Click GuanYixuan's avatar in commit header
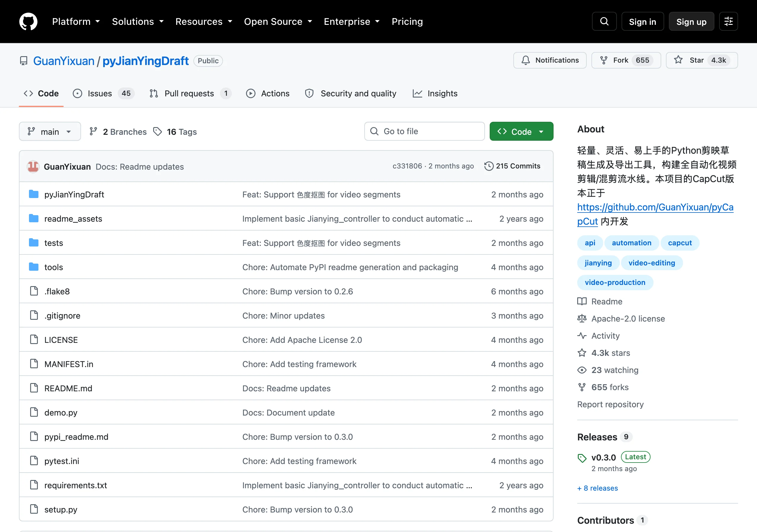This screenshot has width=757, height=532. [x=33, y=166]
